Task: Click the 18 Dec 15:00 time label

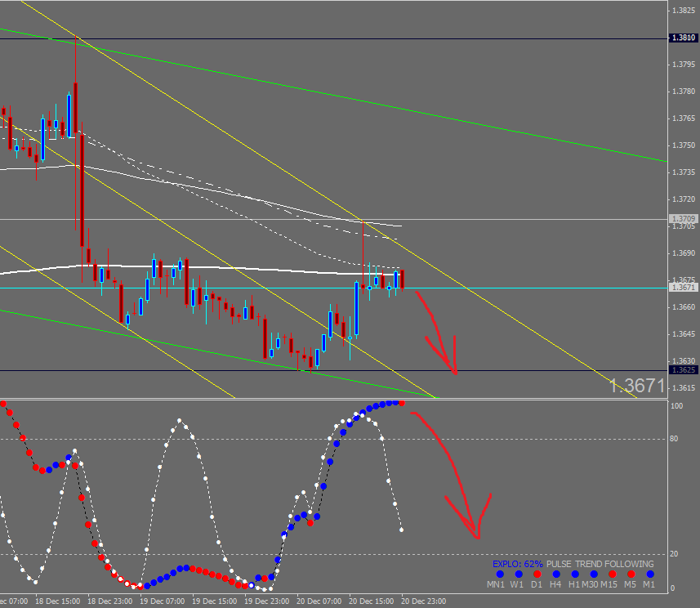Action: (58, 601)
